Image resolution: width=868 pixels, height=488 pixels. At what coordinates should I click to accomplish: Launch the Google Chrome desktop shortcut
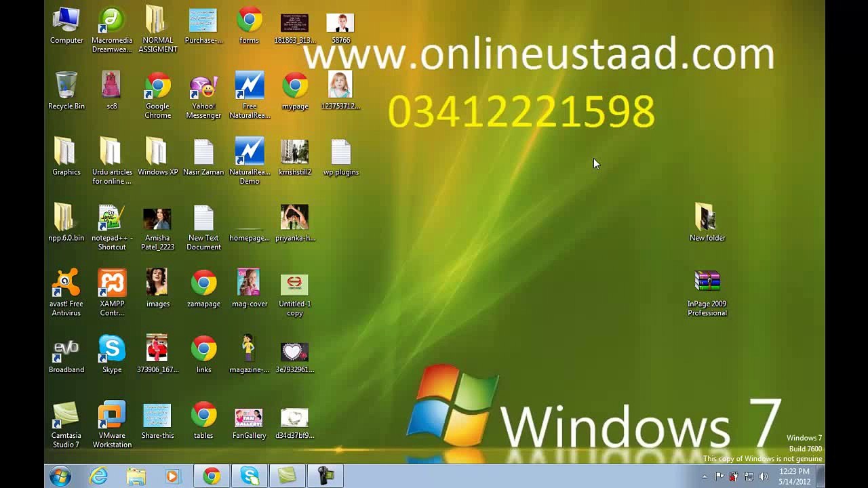[158, 96]
